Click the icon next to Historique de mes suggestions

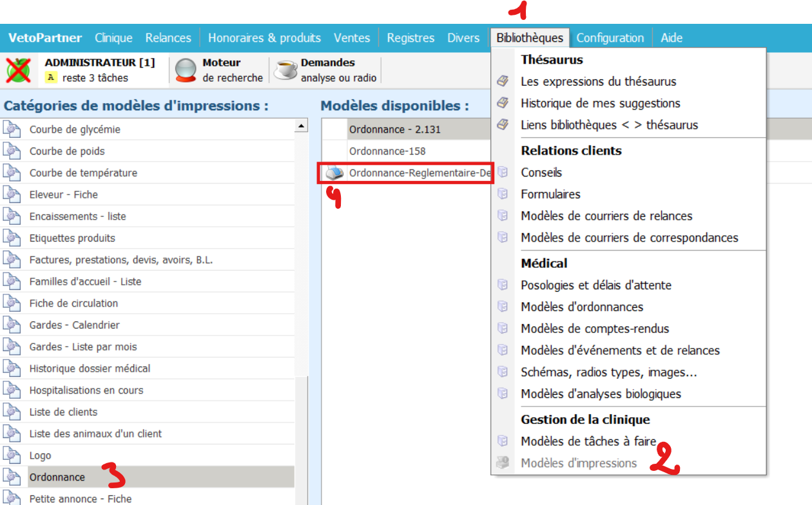(503, 103)
